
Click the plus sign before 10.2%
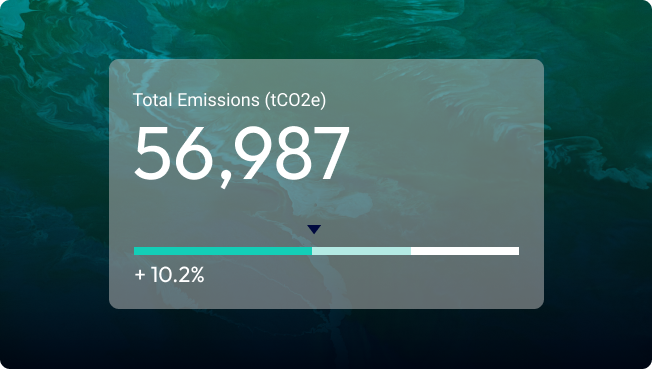coord(140,275)
